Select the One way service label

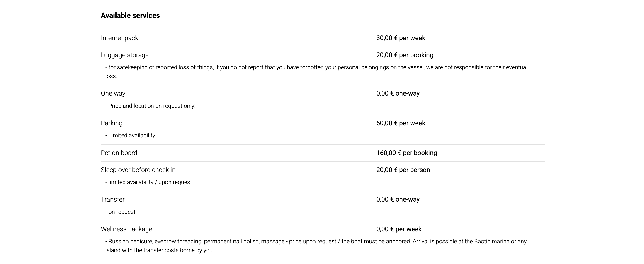(113, 93)
